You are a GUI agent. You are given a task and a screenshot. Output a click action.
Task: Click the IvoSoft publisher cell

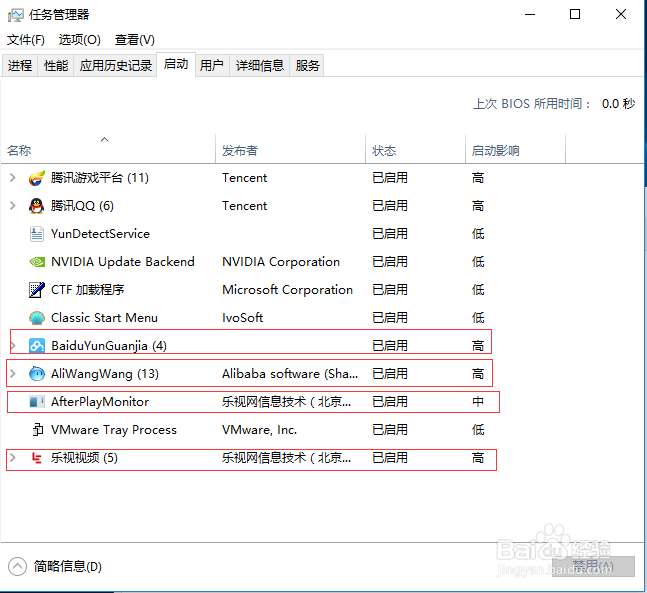click(242, 318)
